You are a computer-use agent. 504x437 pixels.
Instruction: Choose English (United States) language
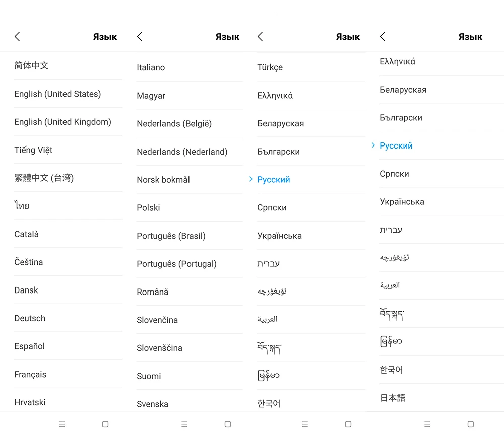coord(57,94)
